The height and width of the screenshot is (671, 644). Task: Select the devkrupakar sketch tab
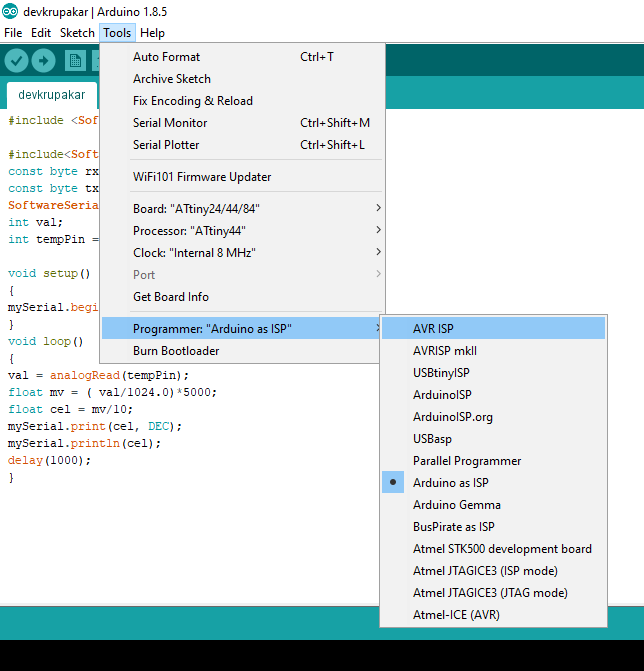(x=52, y=95)
